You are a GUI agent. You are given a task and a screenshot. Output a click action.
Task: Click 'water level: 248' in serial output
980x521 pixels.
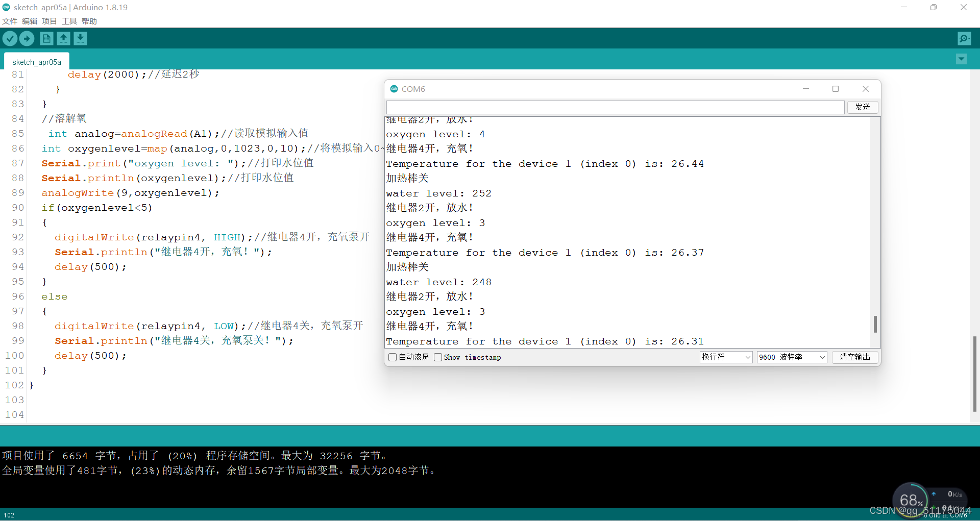click(x=439, y=282)
